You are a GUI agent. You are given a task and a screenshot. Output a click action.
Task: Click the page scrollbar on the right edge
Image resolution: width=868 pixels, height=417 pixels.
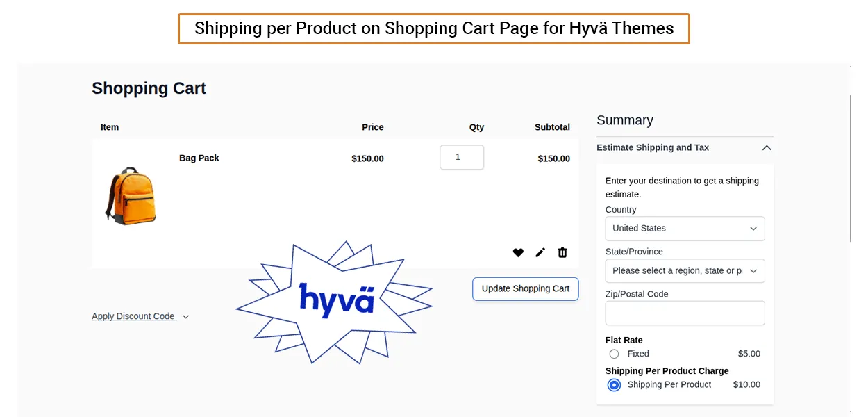851,167
